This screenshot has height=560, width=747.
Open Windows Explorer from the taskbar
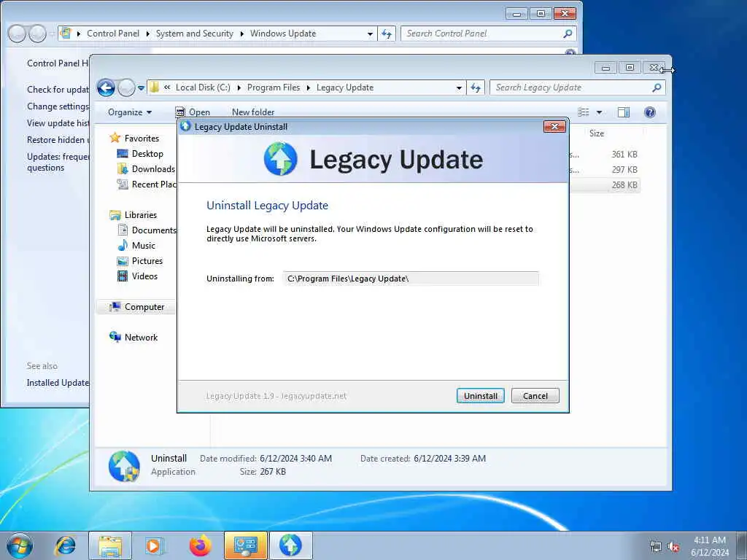point(110,545)
